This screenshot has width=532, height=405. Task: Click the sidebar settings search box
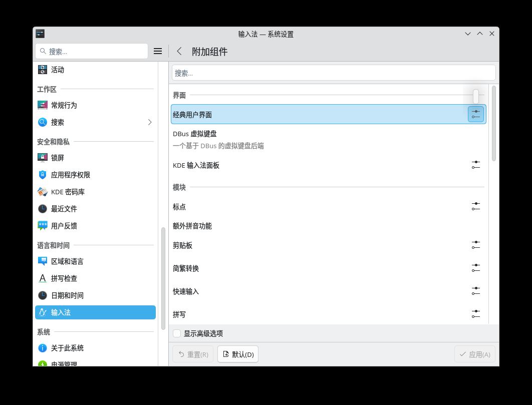tap(92, 51)
